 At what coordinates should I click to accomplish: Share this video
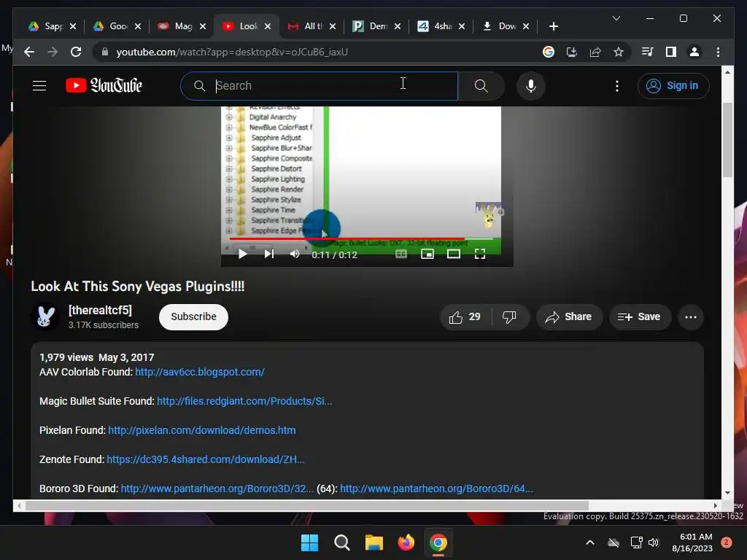569,317
